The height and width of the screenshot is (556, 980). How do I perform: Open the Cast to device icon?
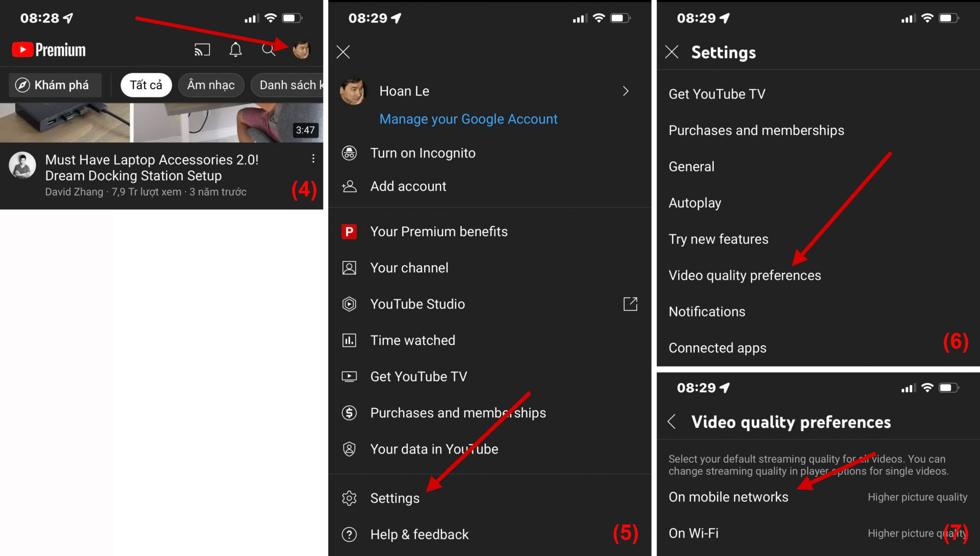(x=202, y=49)
